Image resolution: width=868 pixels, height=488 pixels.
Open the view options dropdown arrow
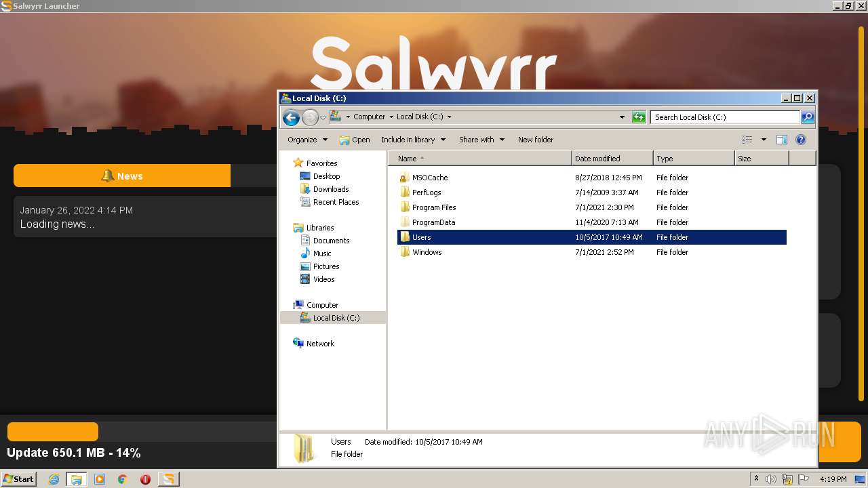pos(764,140)
